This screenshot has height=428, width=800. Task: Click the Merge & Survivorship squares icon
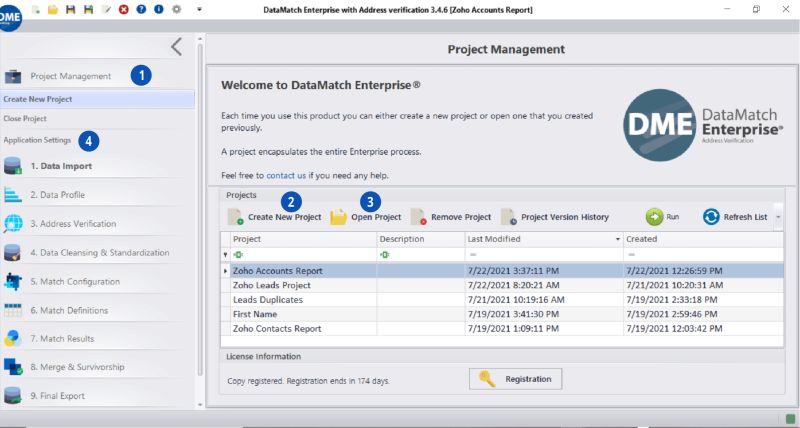(13, 367)
